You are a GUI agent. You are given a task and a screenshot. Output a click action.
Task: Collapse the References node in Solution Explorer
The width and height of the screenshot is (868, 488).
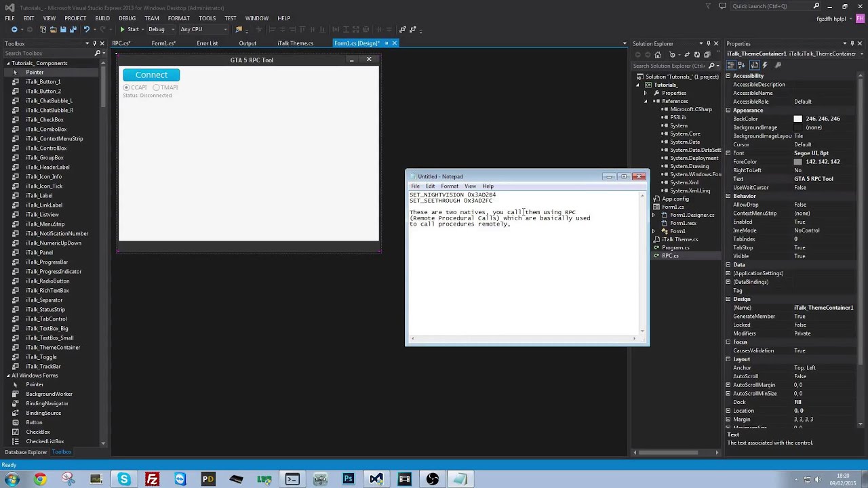[x=646, y=101]
